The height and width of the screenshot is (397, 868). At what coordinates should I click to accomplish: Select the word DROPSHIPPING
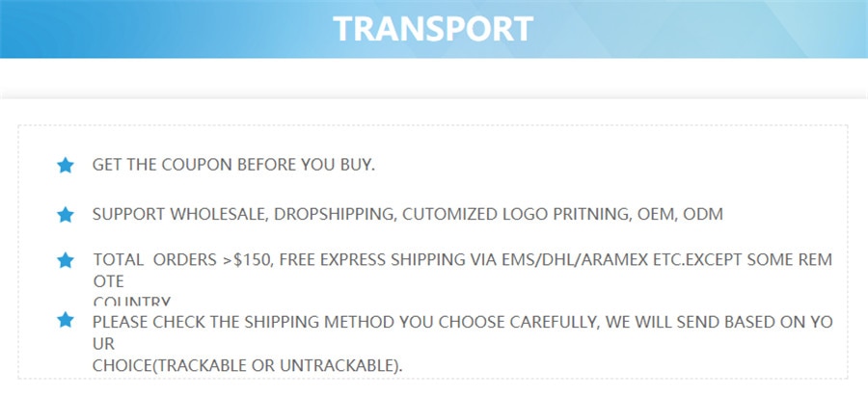pos(335,215)
